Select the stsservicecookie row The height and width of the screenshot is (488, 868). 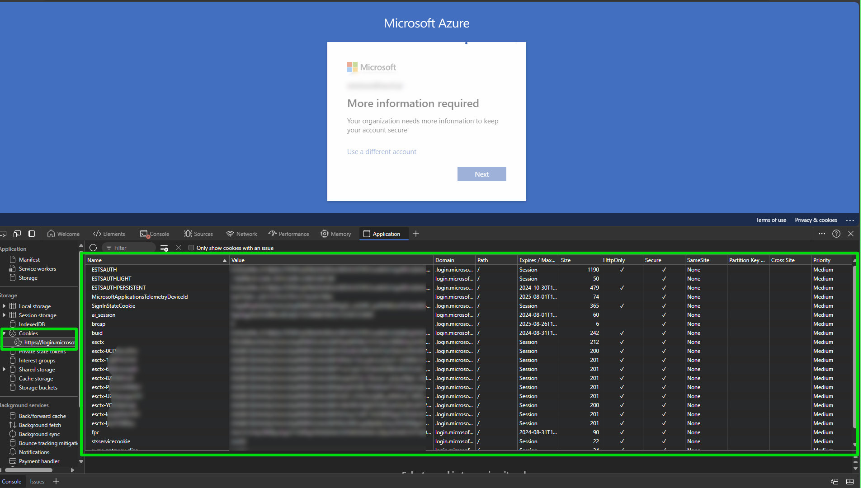point(469,441)
